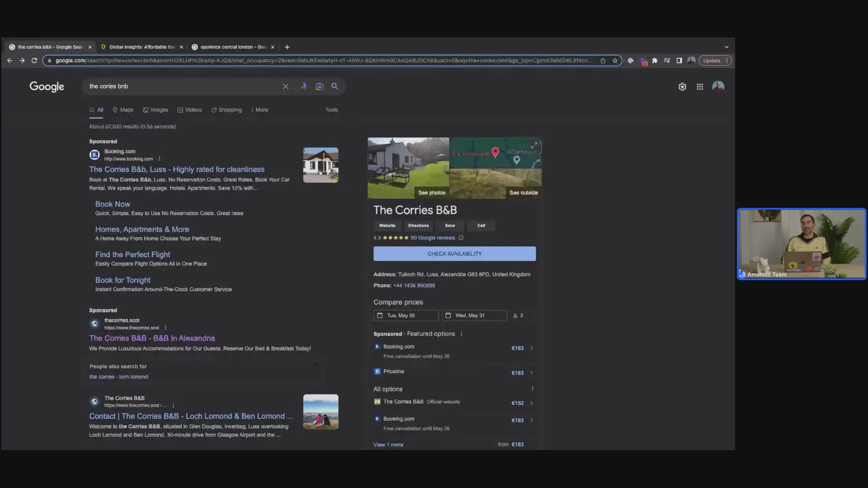Viewport: 868px width, 488px height.
Task: Open thecorries.scot ad options three dots
Action: point(165,328)
